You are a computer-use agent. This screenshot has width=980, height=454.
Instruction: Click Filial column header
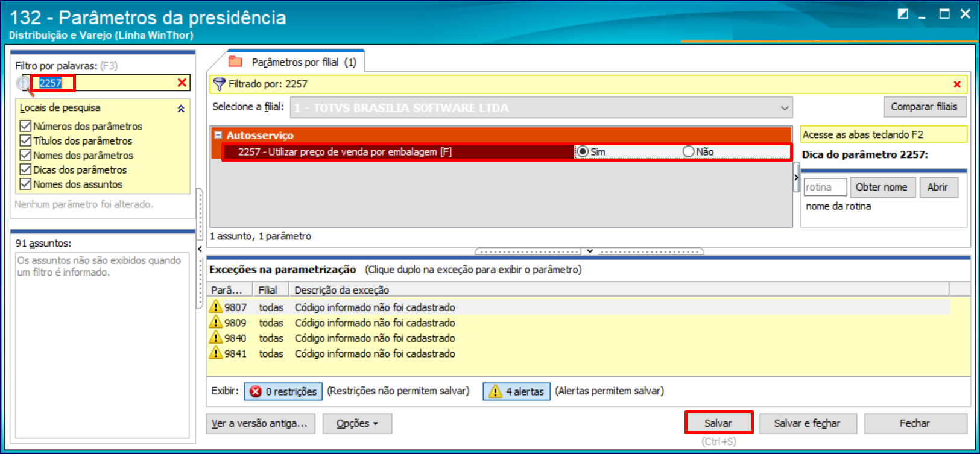tap(270, 290)
